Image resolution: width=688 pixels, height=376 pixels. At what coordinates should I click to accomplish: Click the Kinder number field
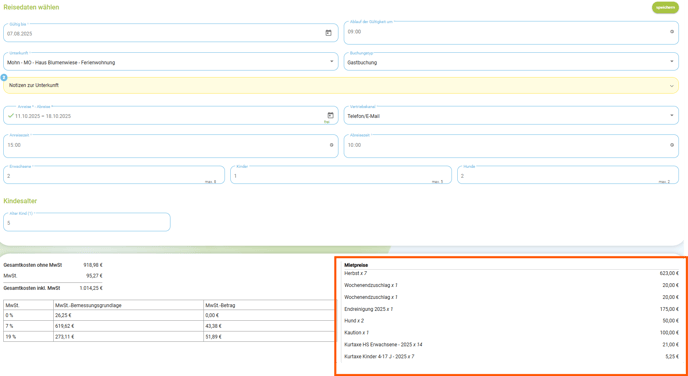pyautogui.click(x=341, y=175)
